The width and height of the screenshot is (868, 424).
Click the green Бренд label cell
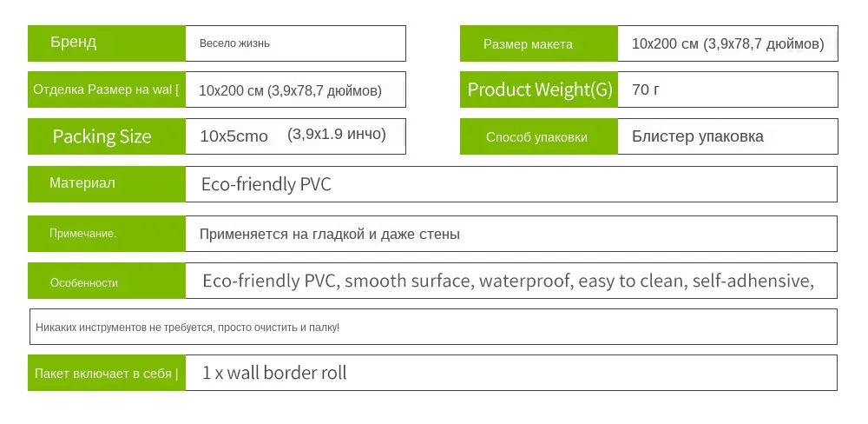click(x=106, y=43)
